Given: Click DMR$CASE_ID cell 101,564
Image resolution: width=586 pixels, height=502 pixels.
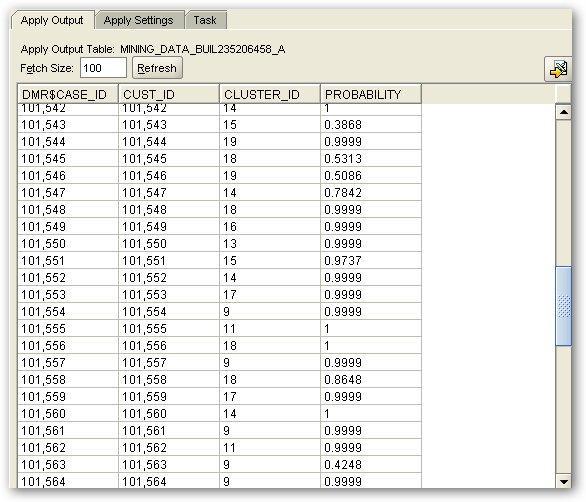Looking at the screenshot, I should click(68, 481).
